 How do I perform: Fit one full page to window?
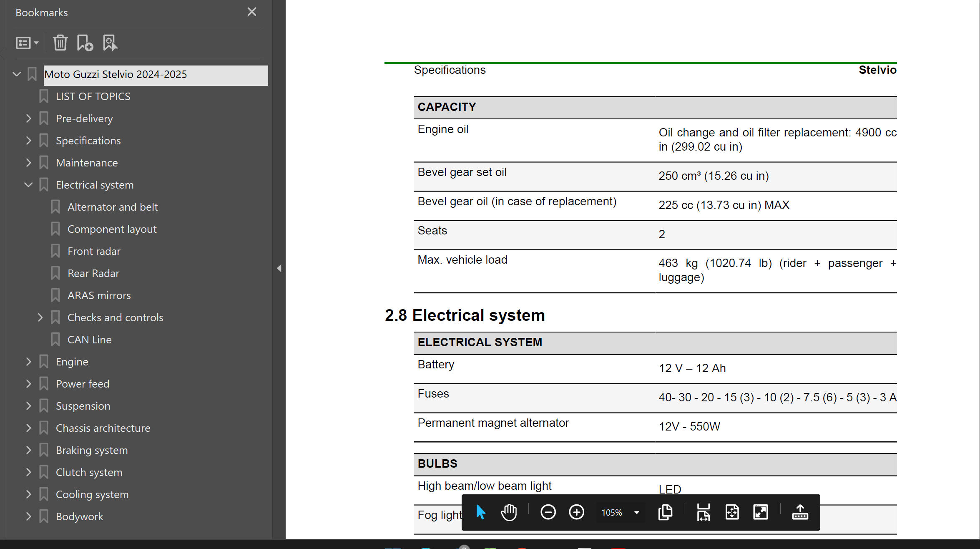[732, 512]
